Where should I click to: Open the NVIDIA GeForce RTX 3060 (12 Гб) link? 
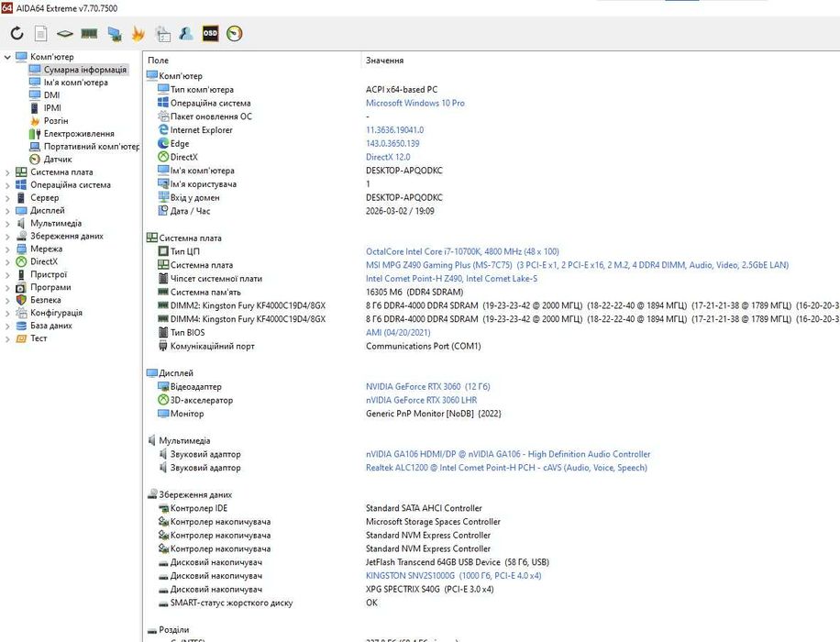pos(428,386)
